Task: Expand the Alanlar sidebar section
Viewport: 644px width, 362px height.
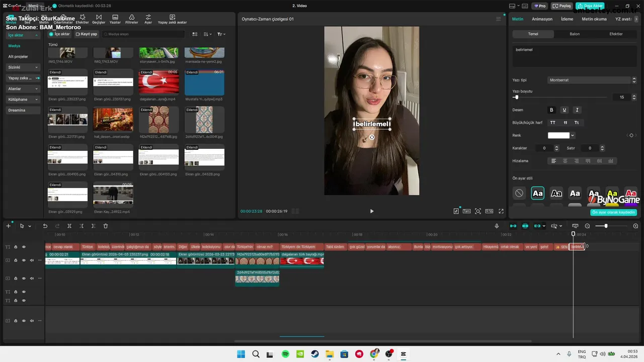Action: tap(24, 88)
